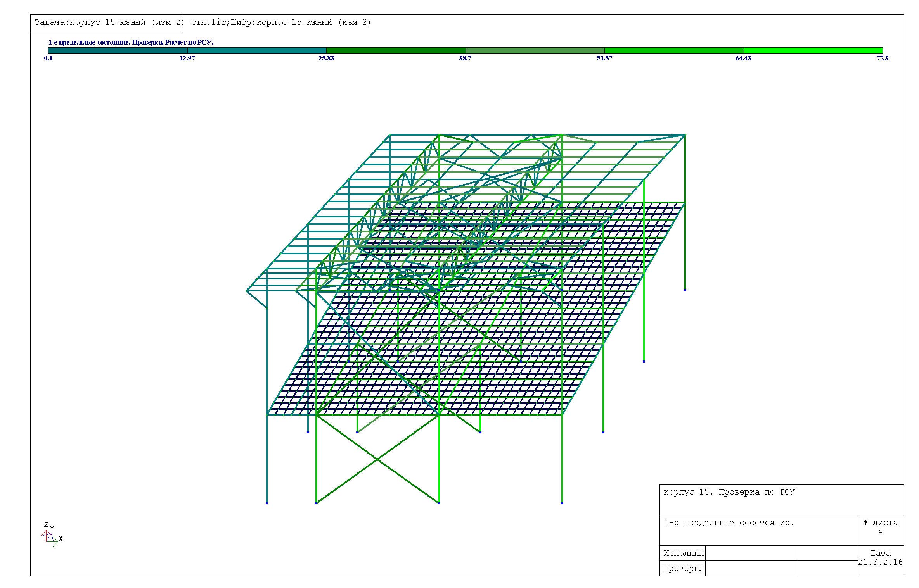
Task: Select the medium green 38.7–51.57 legend segment
Action: 535,50
